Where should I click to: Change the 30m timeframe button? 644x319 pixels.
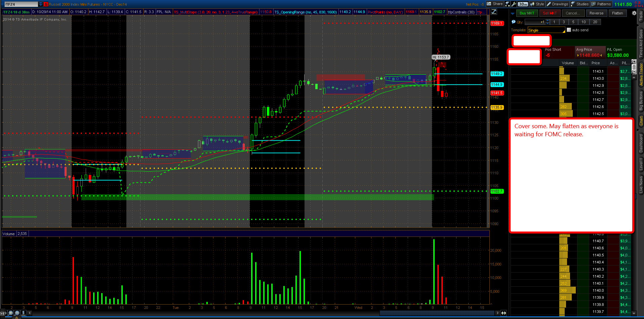point(523,4)
